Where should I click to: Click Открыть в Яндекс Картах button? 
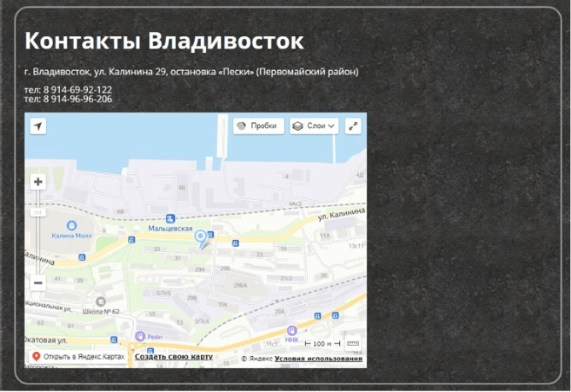(79, 357)
